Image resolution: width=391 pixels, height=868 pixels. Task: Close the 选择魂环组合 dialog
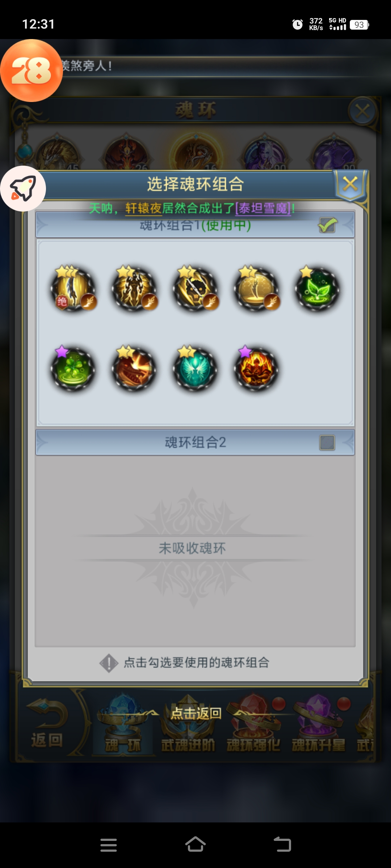click(x=350, y=184)
